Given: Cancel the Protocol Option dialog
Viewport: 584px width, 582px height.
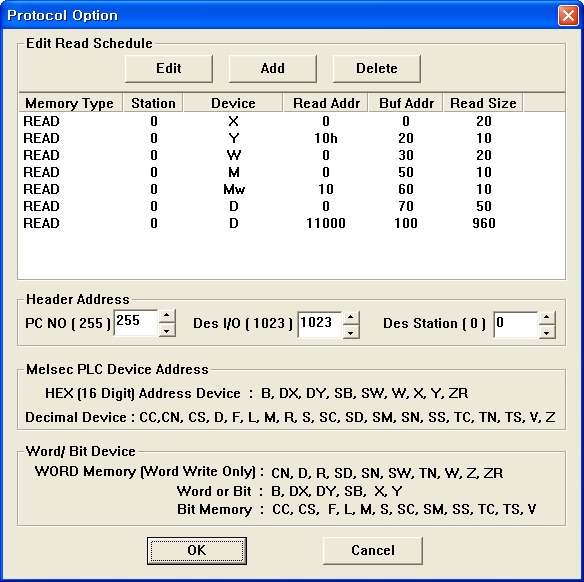Looking at the screenshot, I should [x=373, y=550].
